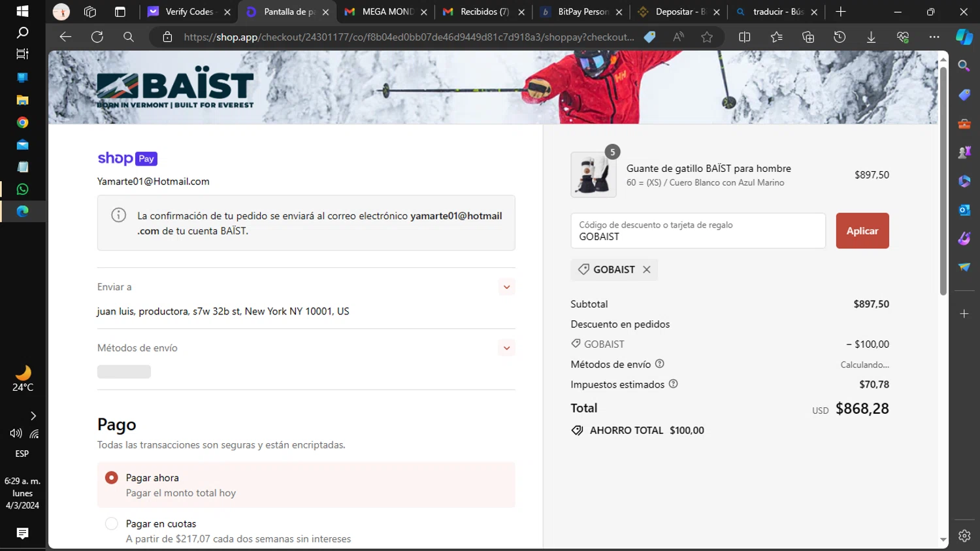Image resolution: width=980 pixels, height=551 pixels.
Task: Open the Tools briefcase in Edge sidebar
Action: pos(964,124)
